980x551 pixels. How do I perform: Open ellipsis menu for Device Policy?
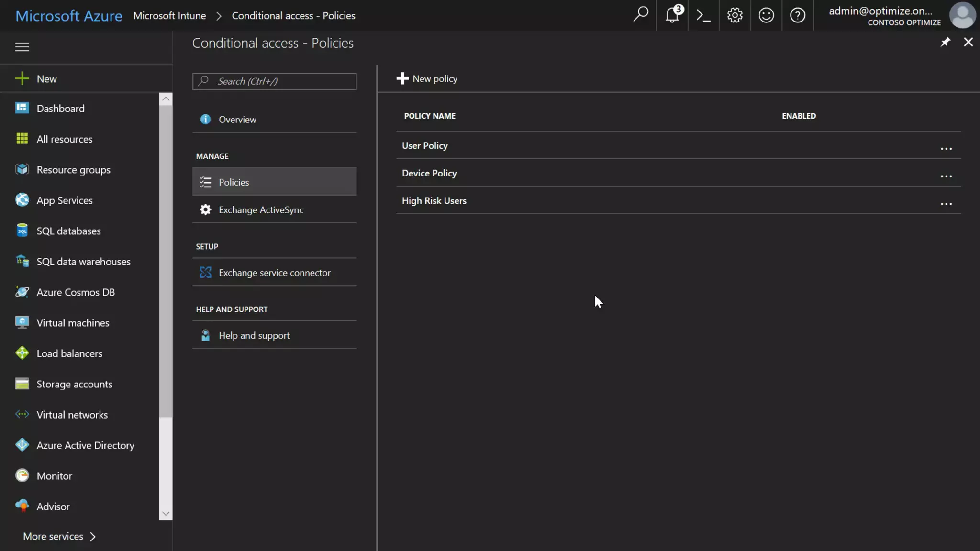tap(946, 176)
